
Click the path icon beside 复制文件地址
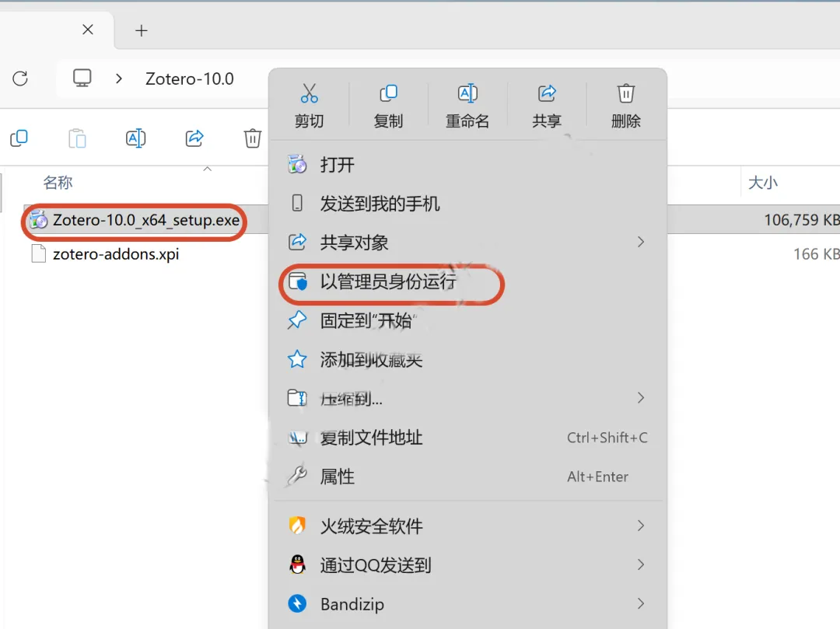[x=297, y=438]
